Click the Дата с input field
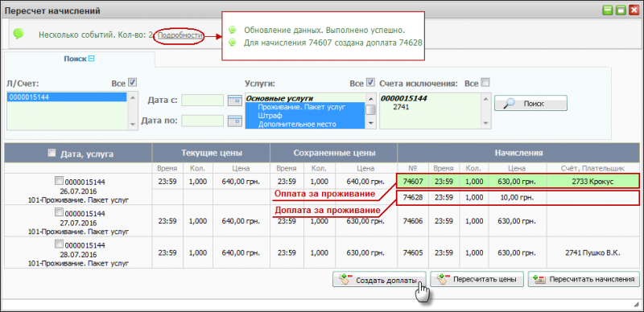The height and width of the screenshot is (312, 644). point(203,101)
